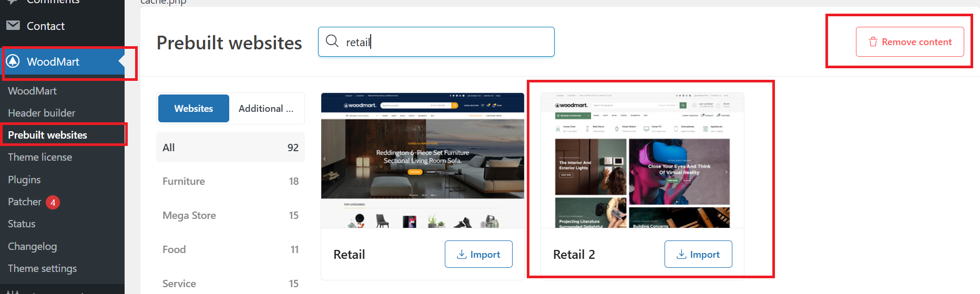This screenshot has height=294, width=980.
Task: Click the Contact envelope icon
Action: pos(13,26)
